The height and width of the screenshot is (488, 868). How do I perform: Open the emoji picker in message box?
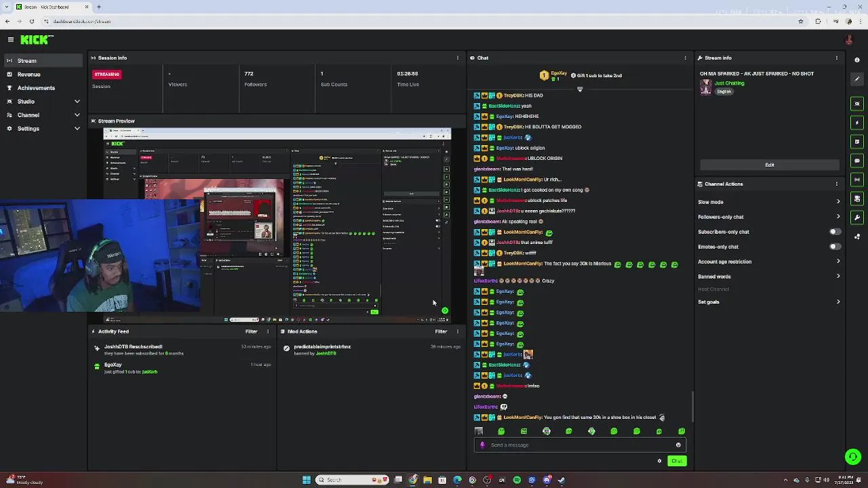(x=678, y=445)
